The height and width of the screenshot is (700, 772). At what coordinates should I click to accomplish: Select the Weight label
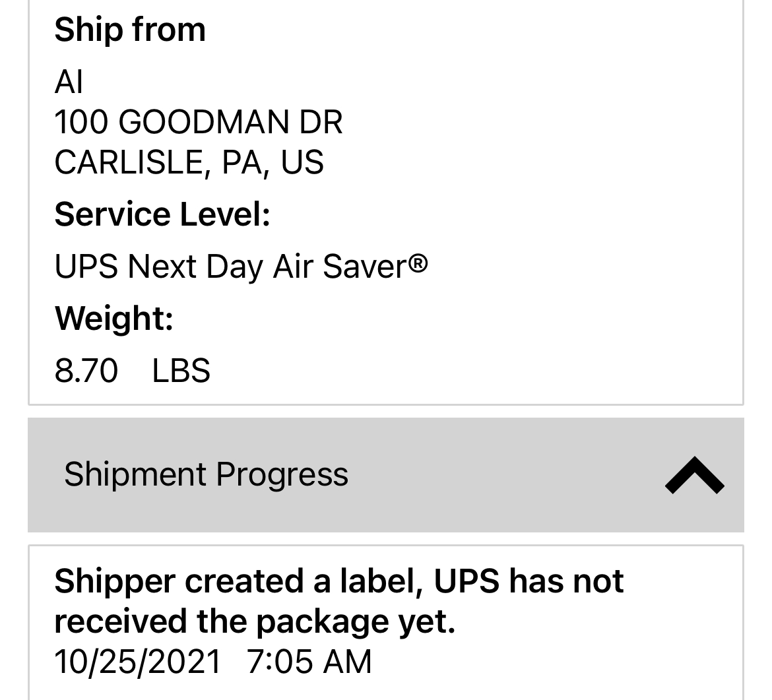113,318
